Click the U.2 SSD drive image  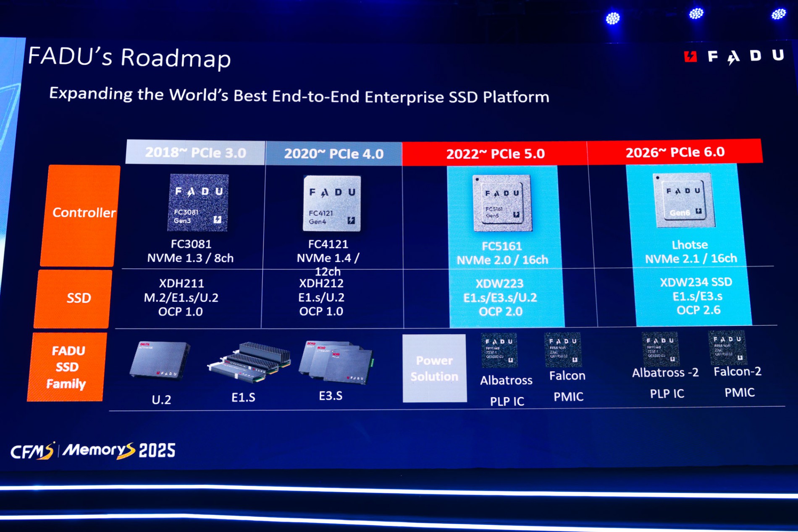[160, 361]
